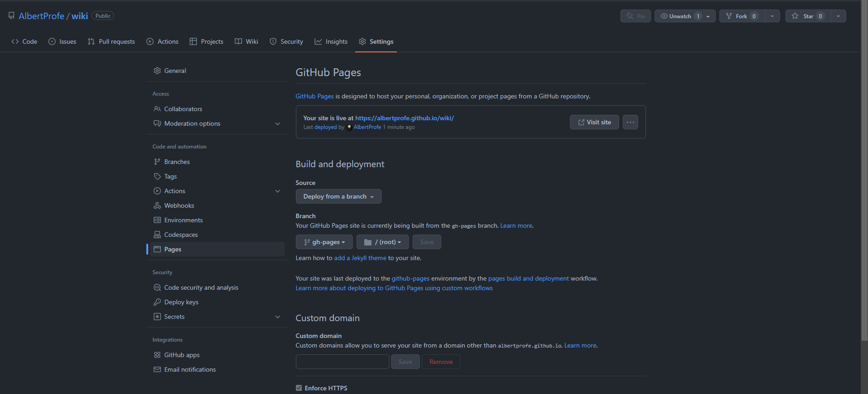Click the Insights graph icon
This screenshot has width=868, height=394.
pyautogui.click(x=318, y=41)
